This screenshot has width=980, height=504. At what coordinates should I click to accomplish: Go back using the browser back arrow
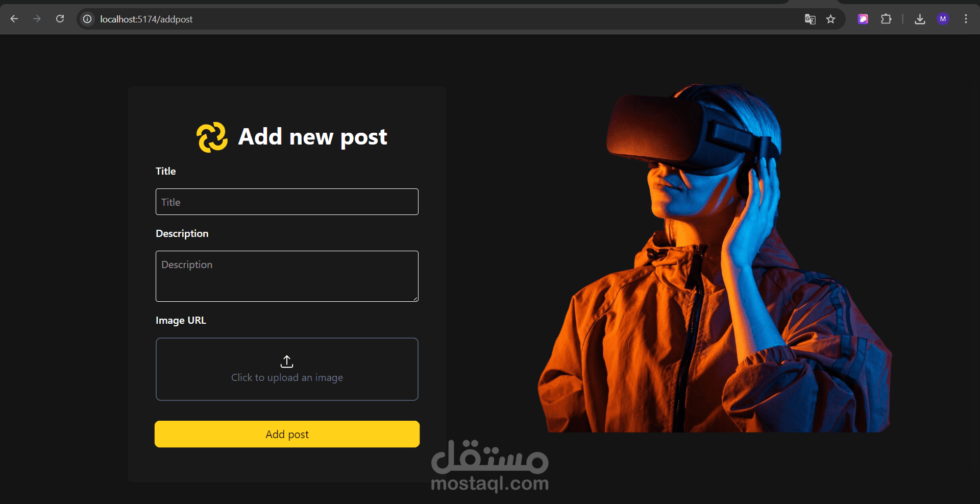pos(14,19)
